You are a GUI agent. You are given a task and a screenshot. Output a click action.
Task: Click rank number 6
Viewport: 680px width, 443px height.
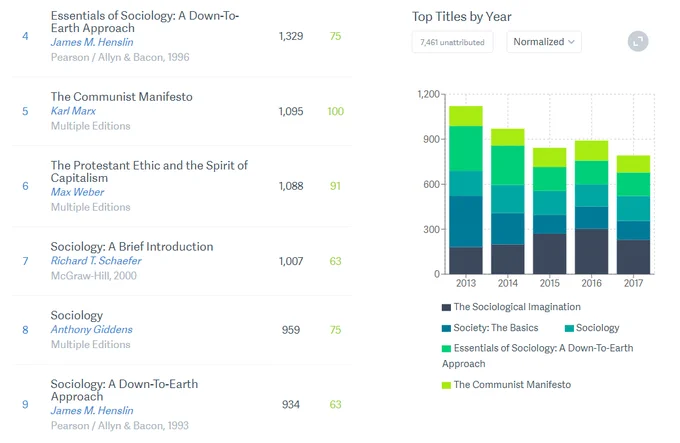click(25, 186)
